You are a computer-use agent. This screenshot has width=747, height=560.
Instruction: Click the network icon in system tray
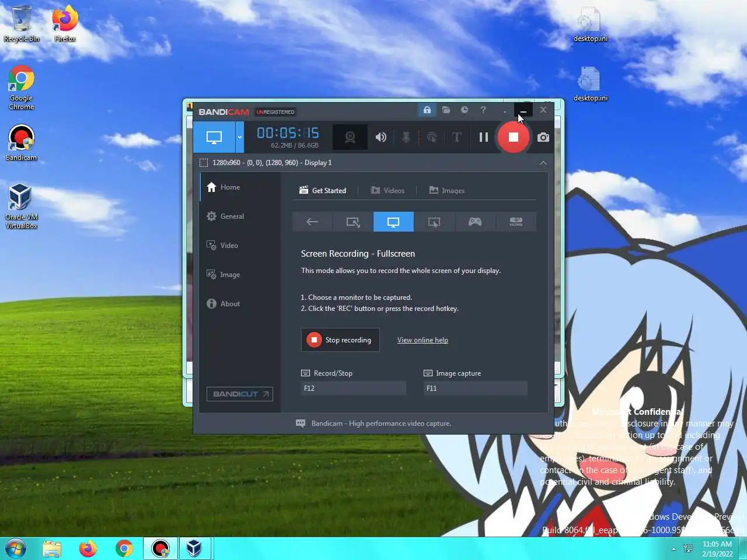pos(688,549)
